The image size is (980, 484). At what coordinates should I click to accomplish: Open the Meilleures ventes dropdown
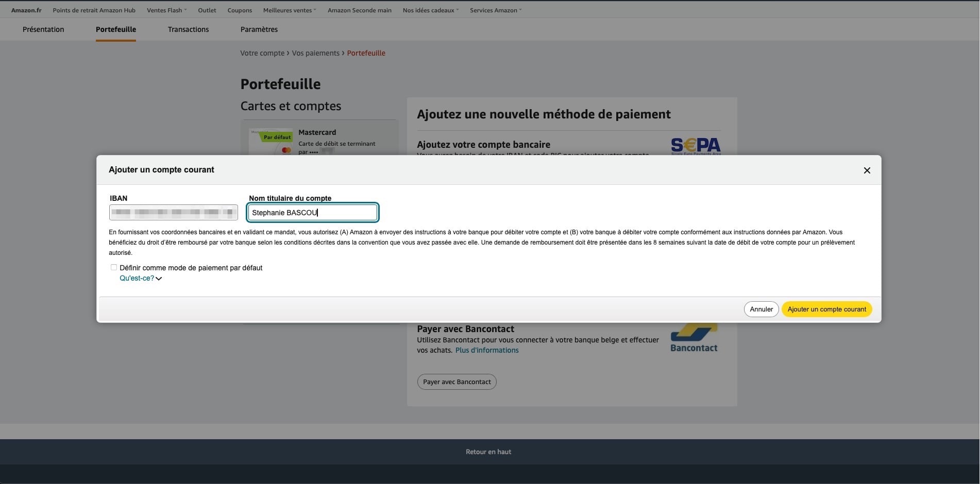[x=289, y=10]
